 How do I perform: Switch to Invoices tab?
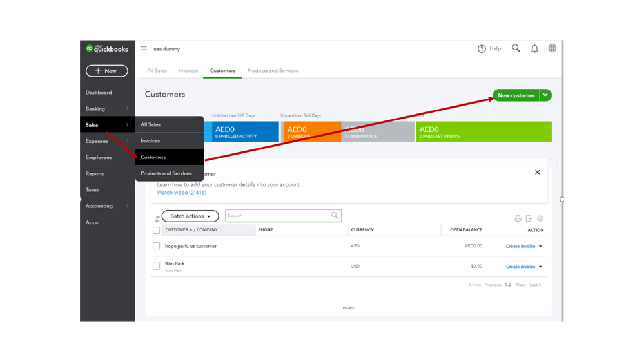point(188,71)
